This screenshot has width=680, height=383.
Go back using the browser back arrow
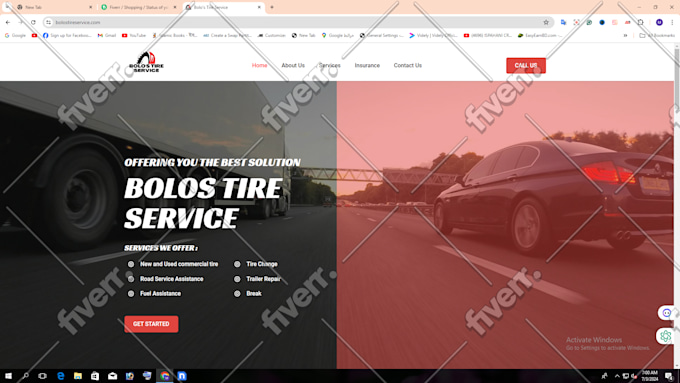[8, 22]
